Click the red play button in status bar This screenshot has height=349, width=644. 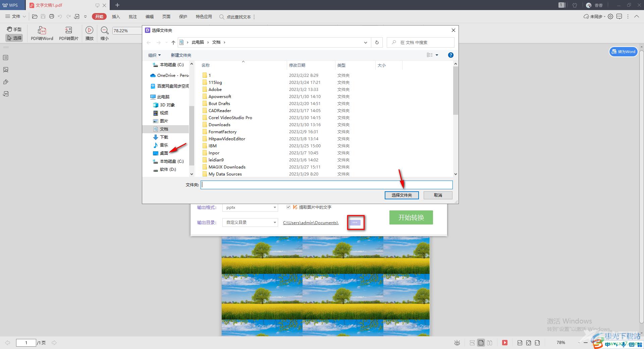click(505, 343)
